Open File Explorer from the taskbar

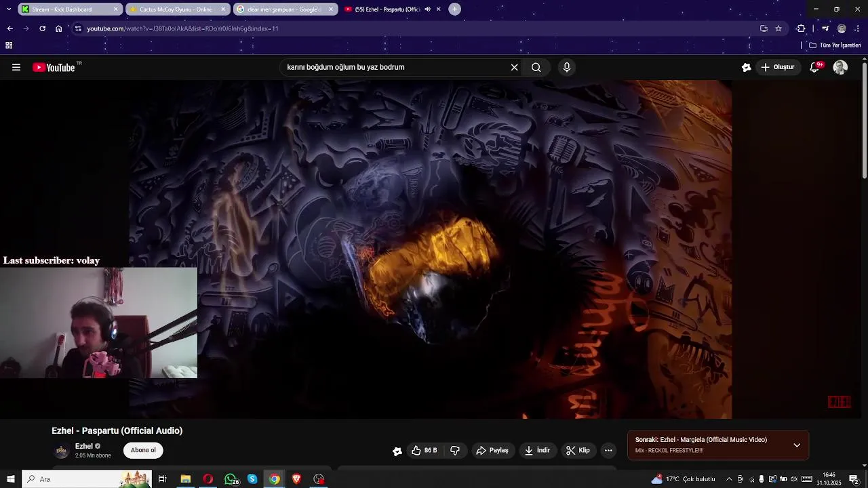click(185, 479)
